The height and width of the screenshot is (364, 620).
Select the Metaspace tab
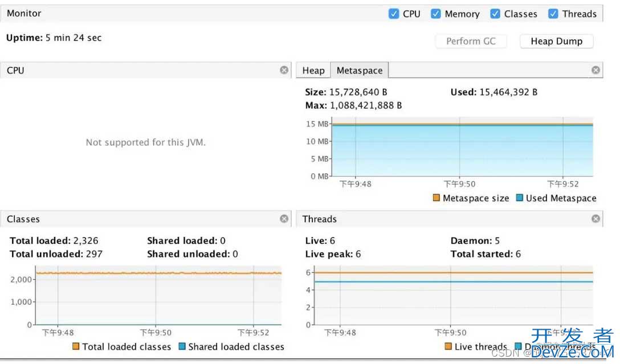360,70
